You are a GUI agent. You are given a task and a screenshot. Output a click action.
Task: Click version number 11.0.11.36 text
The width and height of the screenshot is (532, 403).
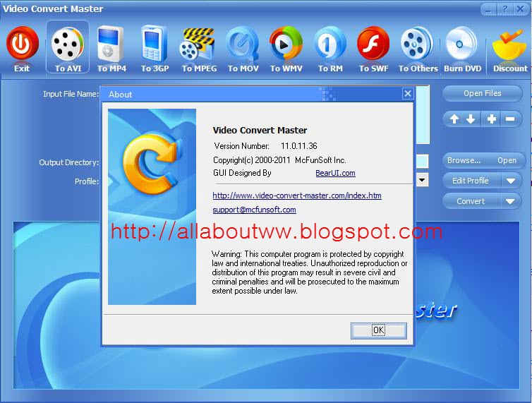[299, 146]
